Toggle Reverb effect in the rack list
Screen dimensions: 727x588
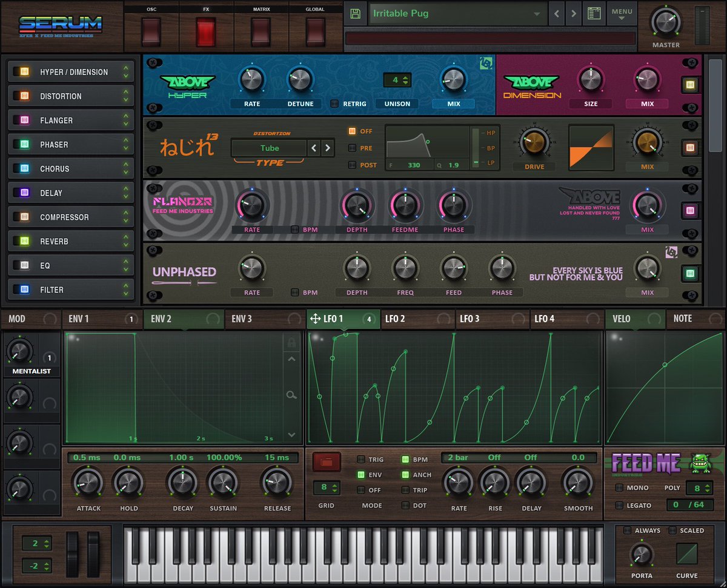tap(25, 241)
